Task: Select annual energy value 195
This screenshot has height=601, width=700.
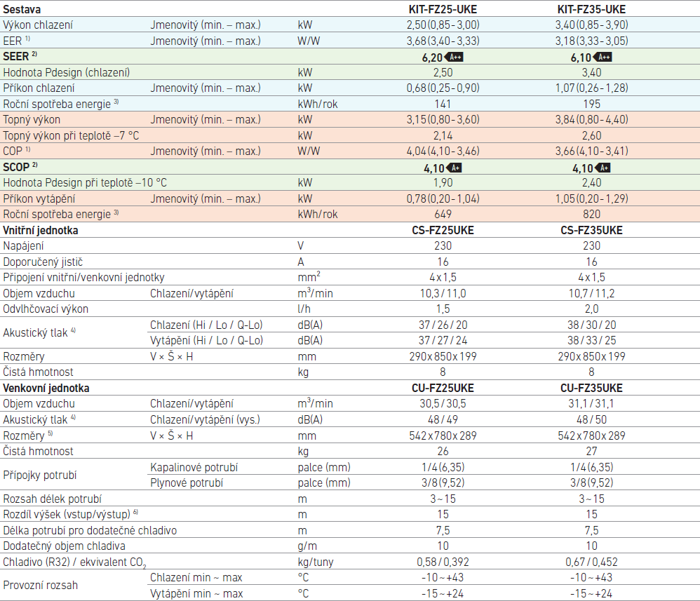Action: tap(591, 104)
